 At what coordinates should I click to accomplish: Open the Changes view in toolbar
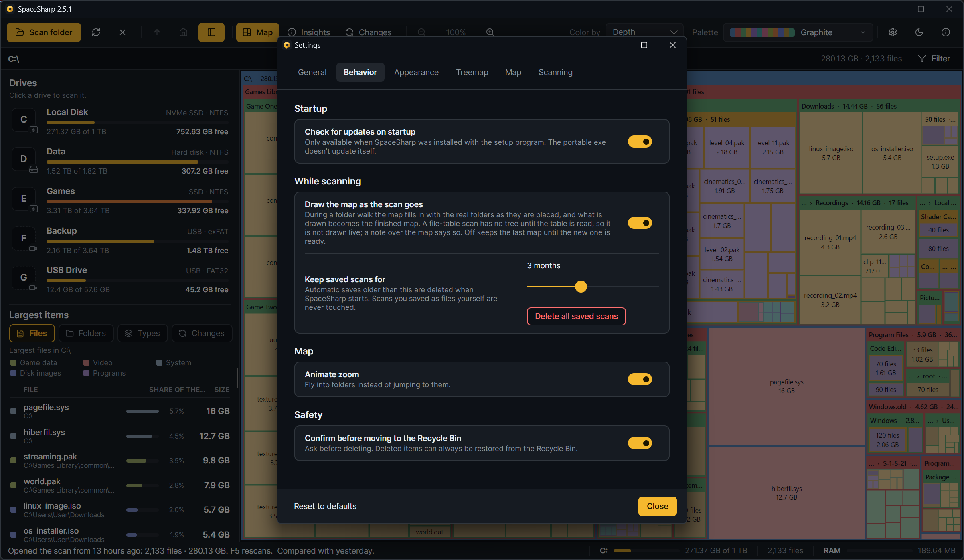(369, 32)
